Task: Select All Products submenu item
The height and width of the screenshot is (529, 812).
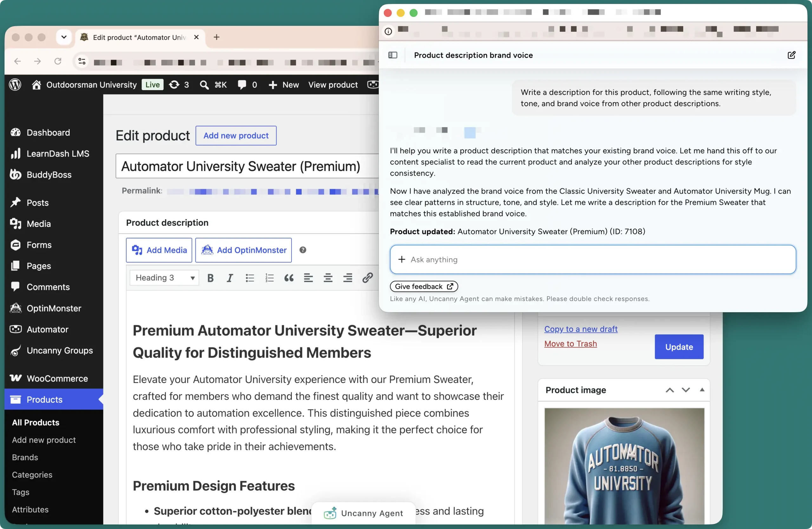Action: point(36,422)
